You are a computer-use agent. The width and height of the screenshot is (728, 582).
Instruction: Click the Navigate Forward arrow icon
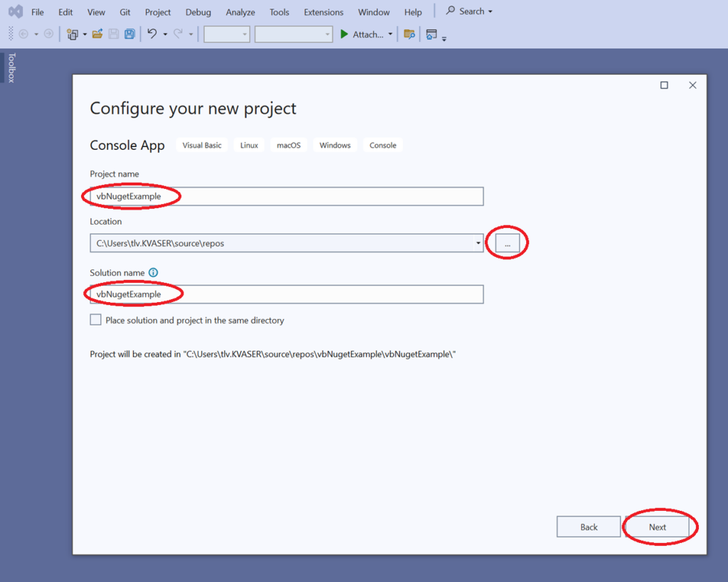point(48,33)
